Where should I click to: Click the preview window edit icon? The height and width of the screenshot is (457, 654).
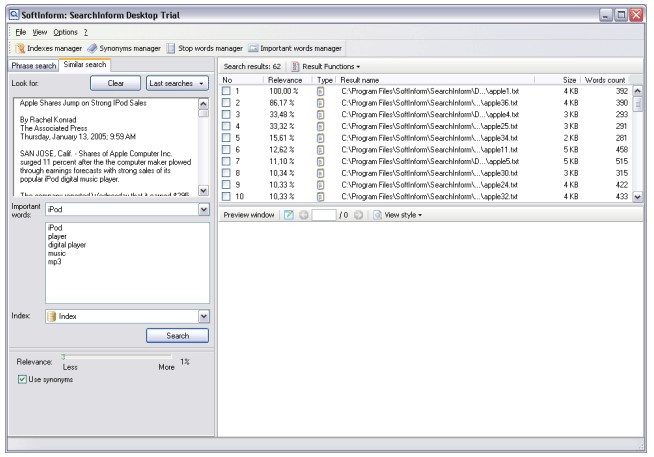289,215
